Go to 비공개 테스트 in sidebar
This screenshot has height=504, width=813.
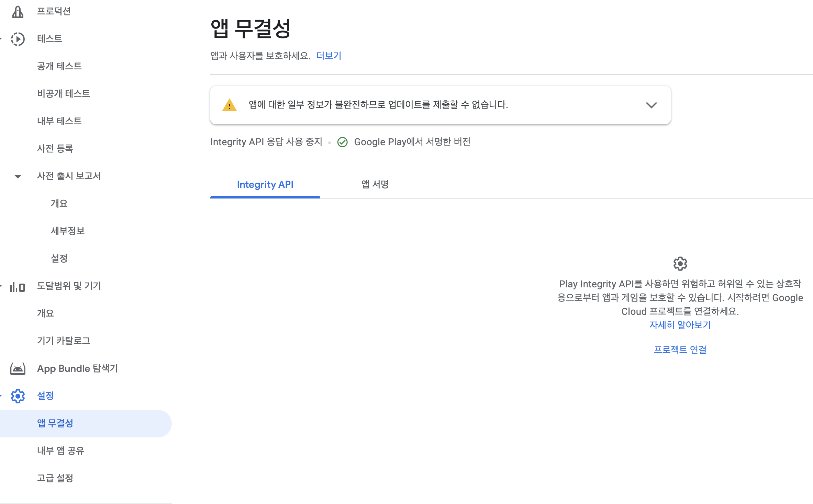64,94
